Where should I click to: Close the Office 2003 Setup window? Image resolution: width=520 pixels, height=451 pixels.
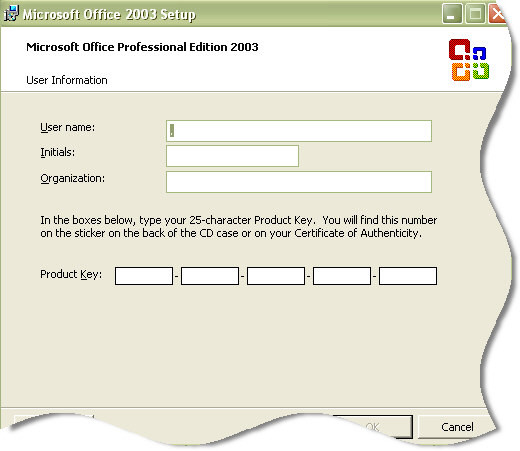[x=497, y=14]
